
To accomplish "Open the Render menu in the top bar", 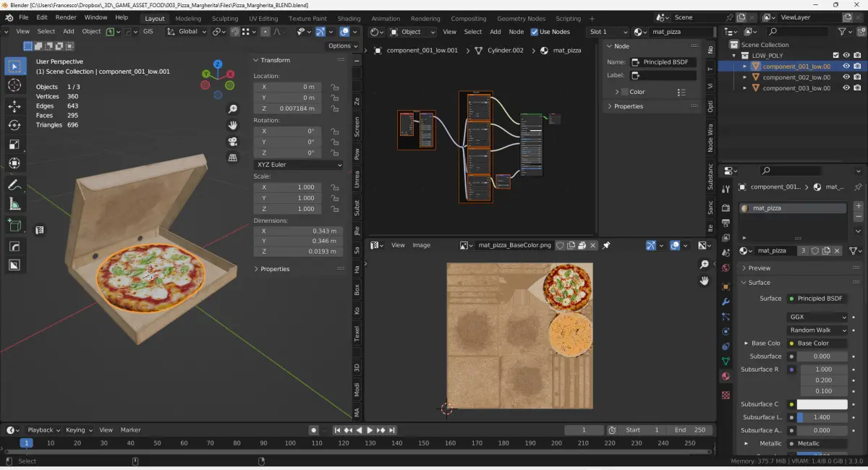I will (x=65, y=17).
